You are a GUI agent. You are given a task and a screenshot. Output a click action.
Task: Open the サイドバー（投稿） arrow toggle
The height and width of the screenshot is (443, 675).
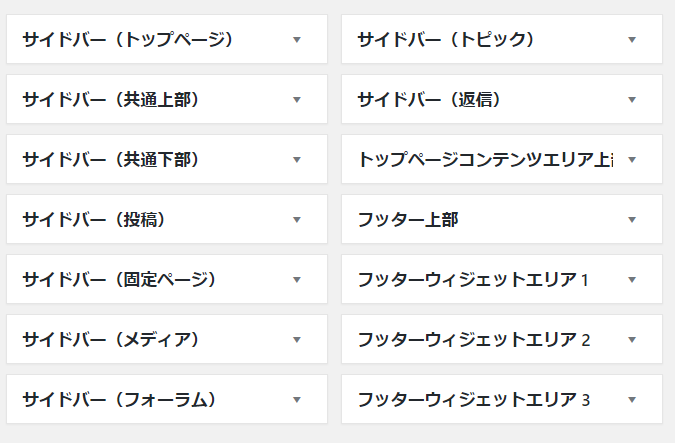click(297, 220)
